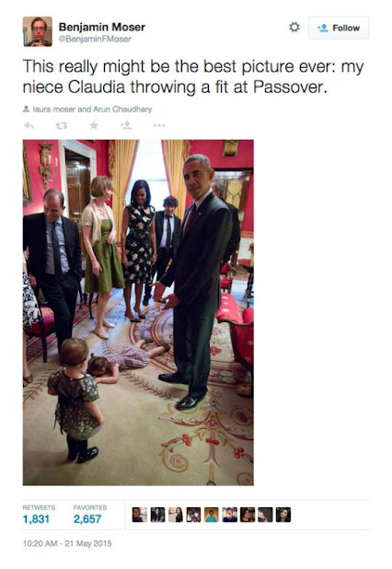View the 2,657 favorites list
This screenshot has width=392, height=569.
pos(90,515)
